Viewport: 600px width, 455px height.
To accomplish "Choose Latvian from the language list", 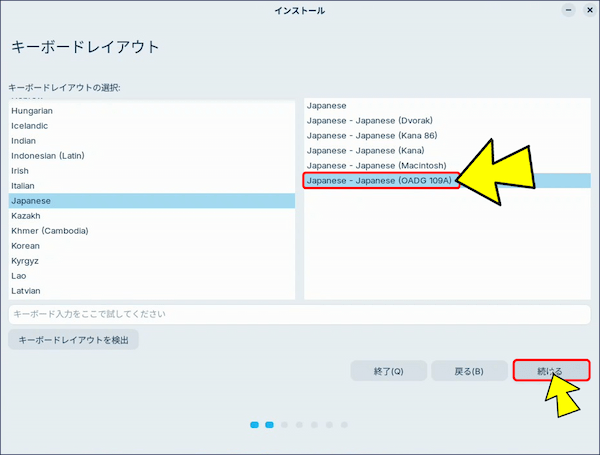I will [x=26, y=291].
